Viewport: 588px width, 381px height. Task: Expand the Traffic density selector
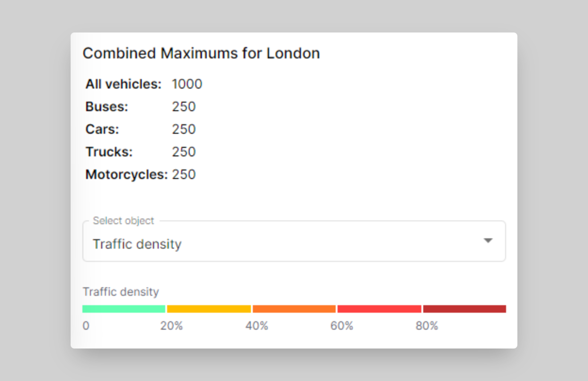[x=294, y=241]
